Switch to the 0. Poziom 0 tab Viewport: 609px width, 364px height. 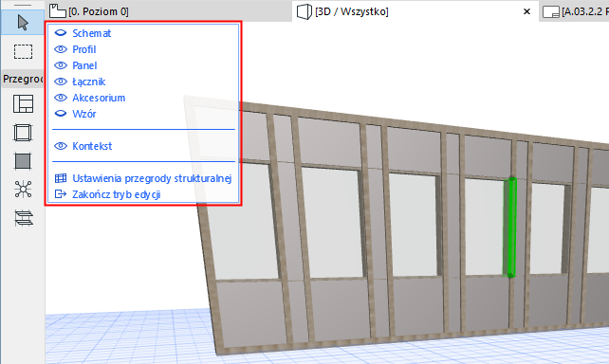[x=170, y=11]
